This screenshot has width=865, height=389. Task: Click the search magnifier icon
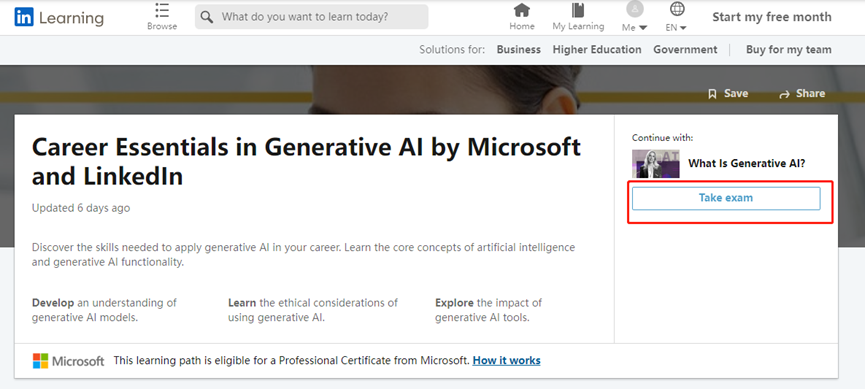[207, 17]
